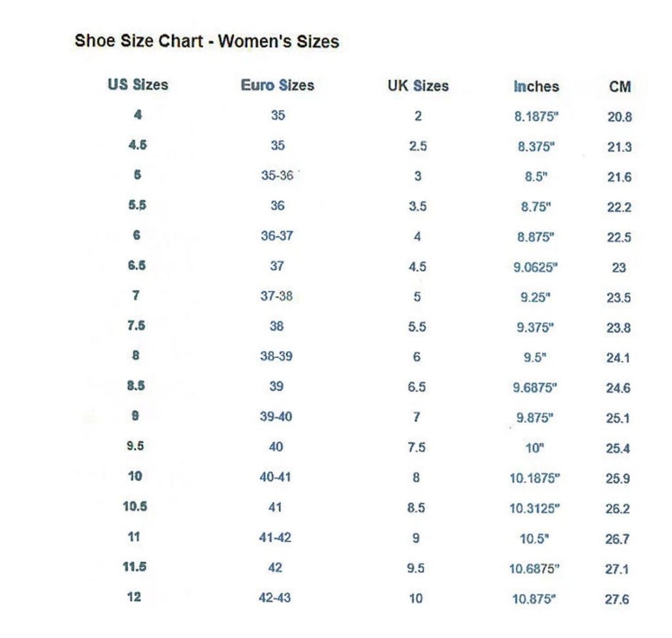Select the 8.1875" inches value
Viewport: 672px width, 638px height.
pos(536,116)
